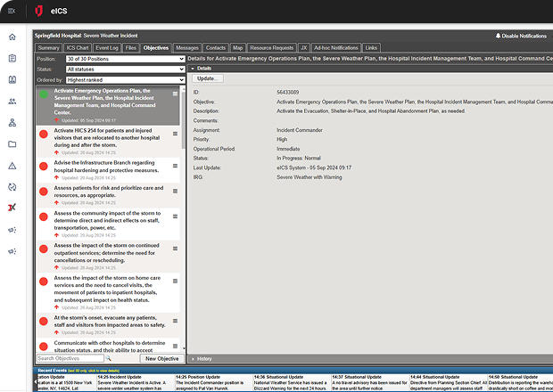
Task: Collapse the left navigation menu toggle
Action: click(10, 10)
